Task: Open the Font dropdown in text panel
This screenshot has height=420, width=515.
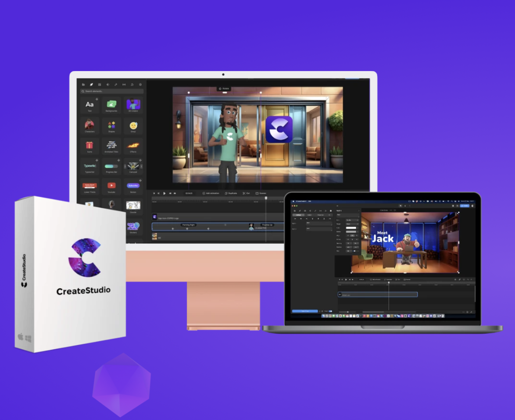Action: 352,220
